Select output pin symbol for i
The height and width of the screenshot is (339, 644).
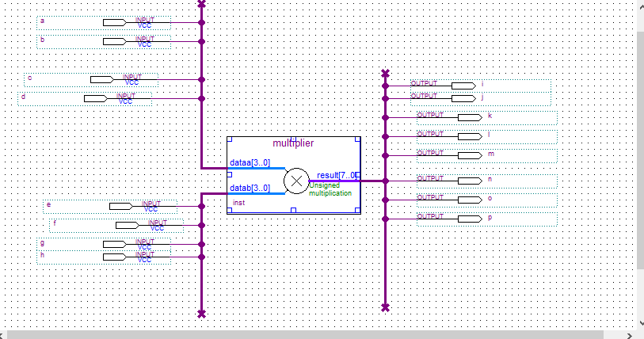click(463, 86)
